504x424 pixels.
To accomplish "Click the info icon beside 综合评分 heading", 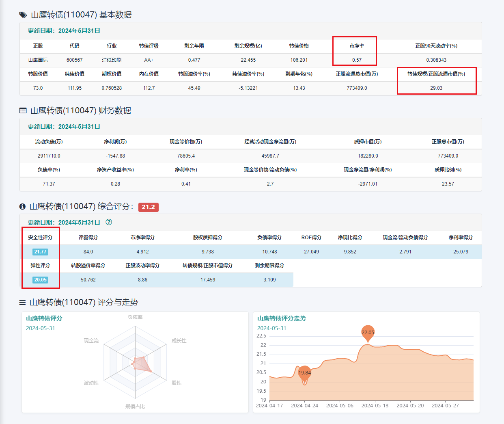I will 23,207.
